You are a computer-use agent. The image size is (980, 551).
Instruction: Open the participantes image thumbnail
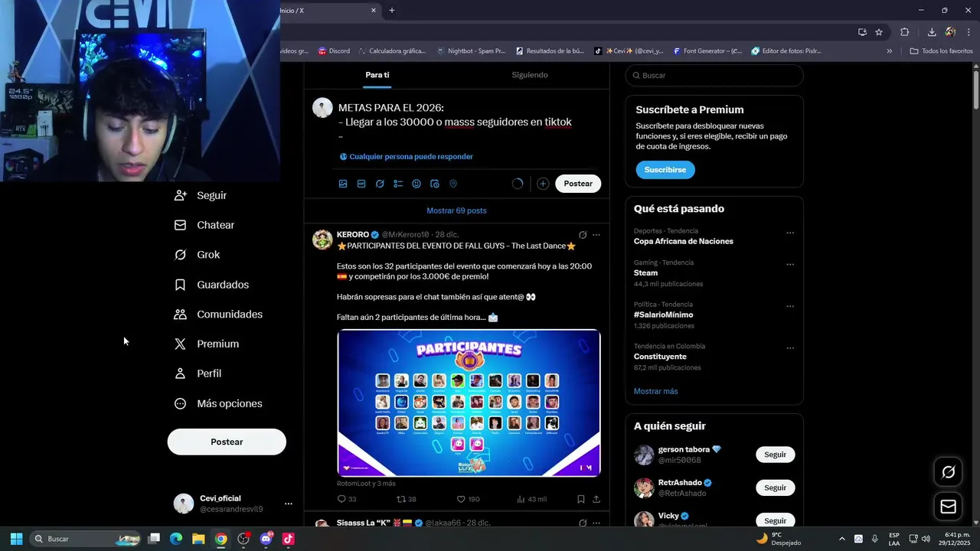point(469,403)
